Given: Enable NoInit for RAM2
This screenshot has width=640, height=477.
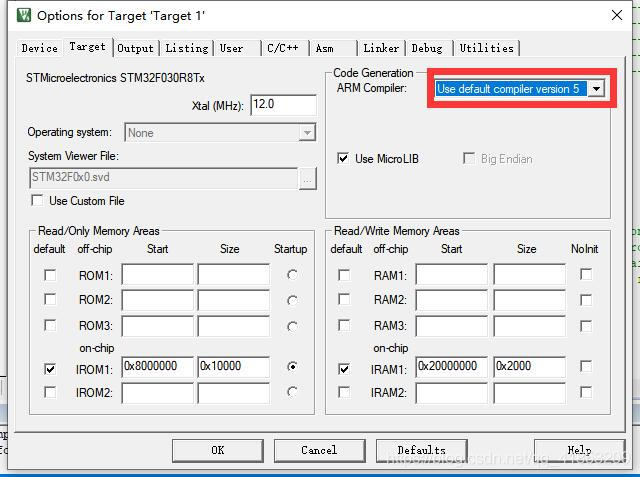Looking at the screenshot, I should [586, 300].
